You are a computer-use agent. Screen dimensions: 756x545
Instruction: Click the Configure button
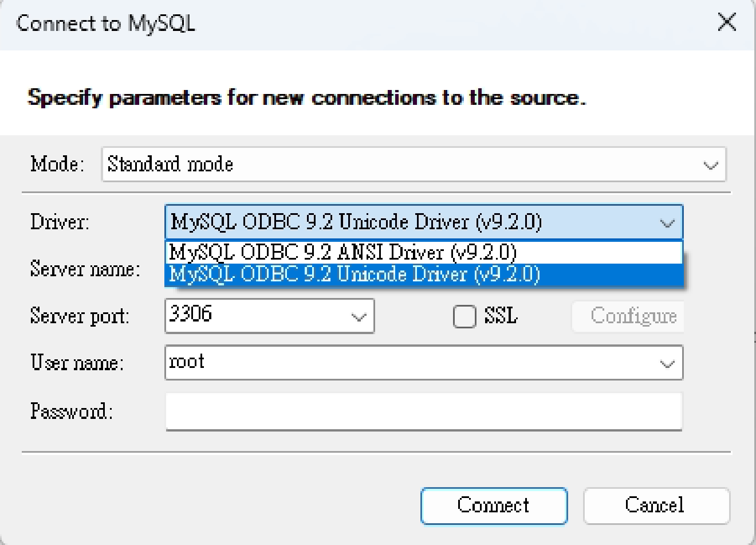(628, 316)
